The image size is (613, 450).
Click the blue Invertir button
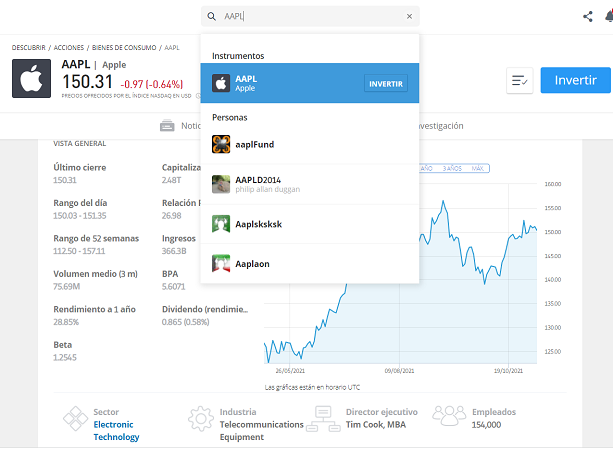point(575,80)
